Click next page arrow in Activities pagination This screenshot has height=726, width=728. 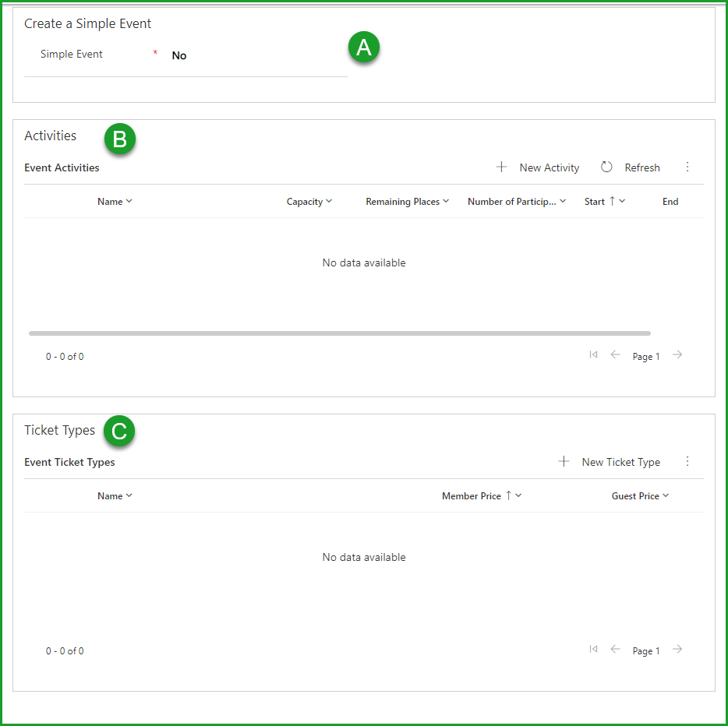677,354
